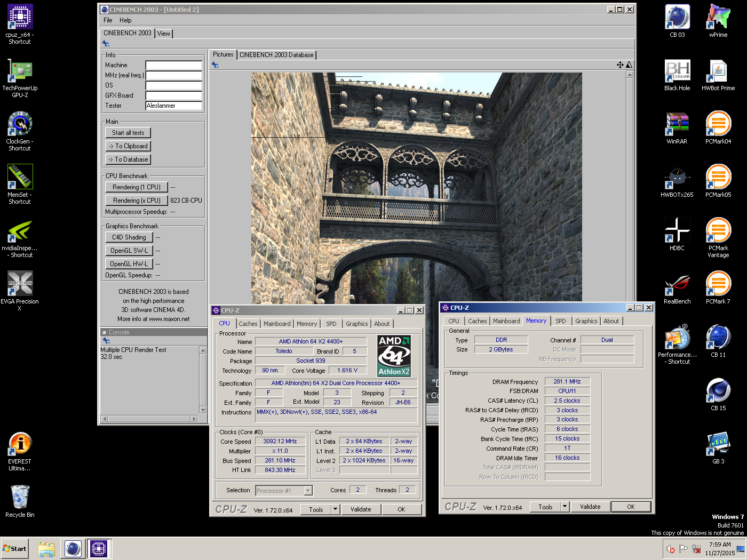Viewport: 747px width, 560px height.
Task: Expand Tools dropdown arrow in right CPU-Z
Action: (x=565, y=507)
